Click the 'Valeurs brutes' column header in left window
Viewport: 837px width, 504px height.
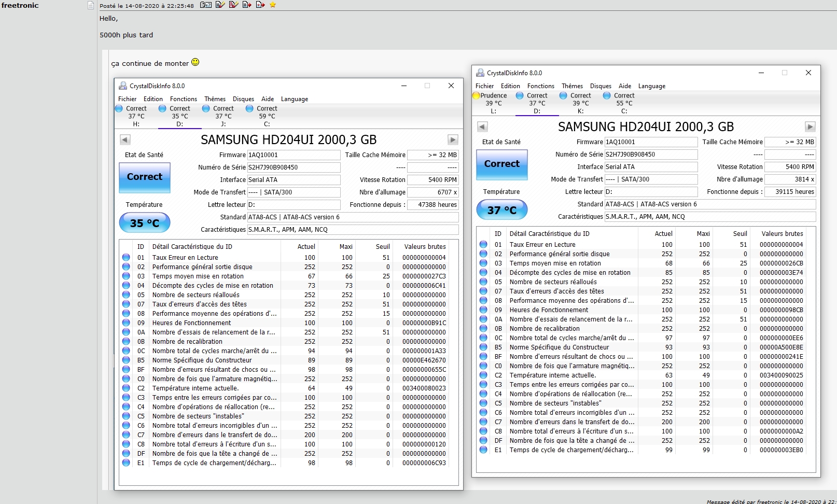coord(425,247)
